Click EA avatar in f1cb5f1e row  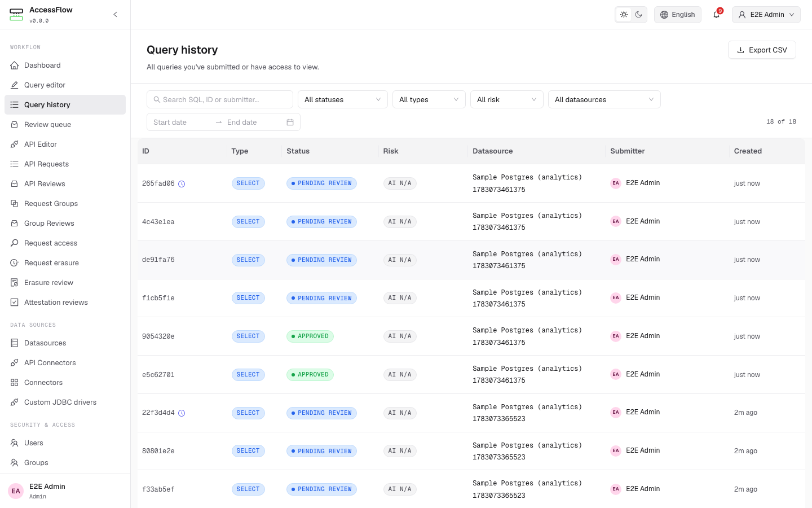(616, 297)
